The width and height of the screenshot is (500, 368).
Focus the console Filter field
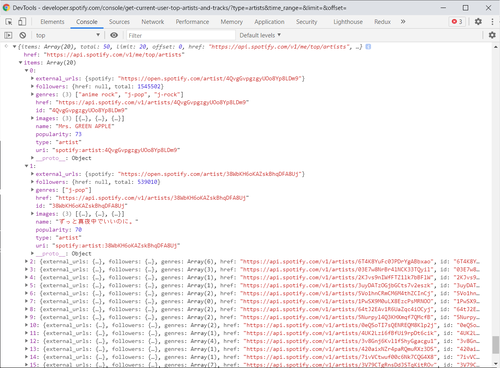tap(181, 35)
